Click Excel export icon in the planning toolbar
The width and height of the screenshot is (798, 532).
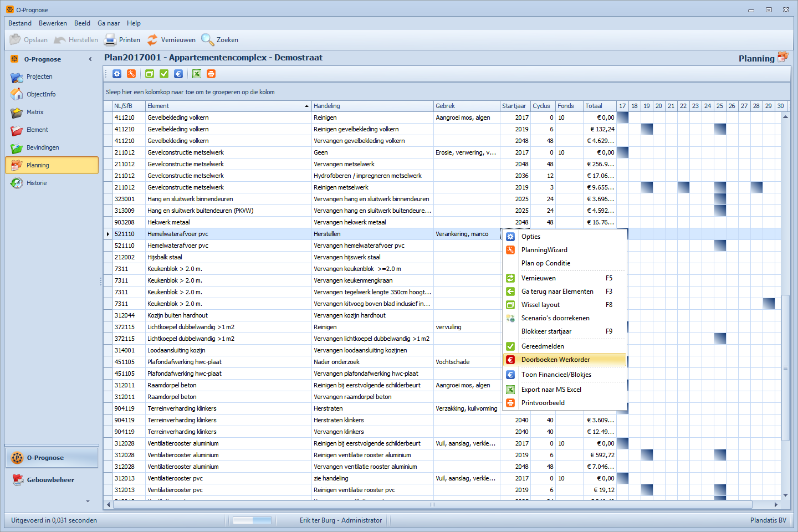pos(197,74)
